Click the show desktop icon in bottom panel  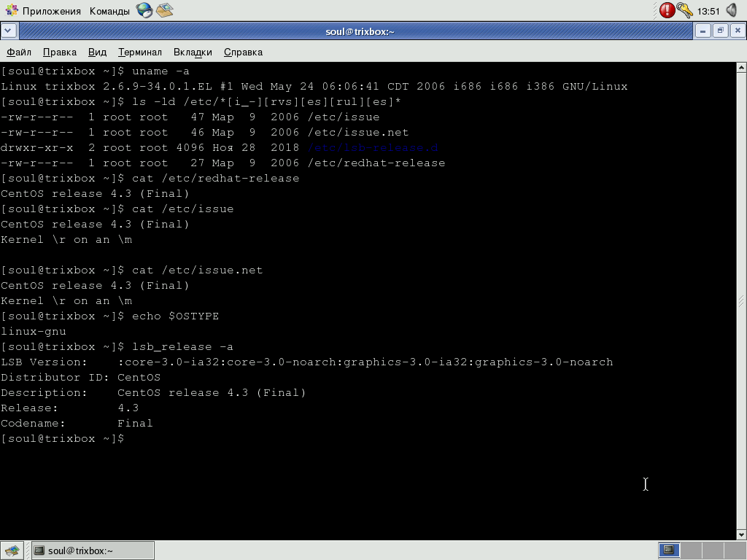12,551
